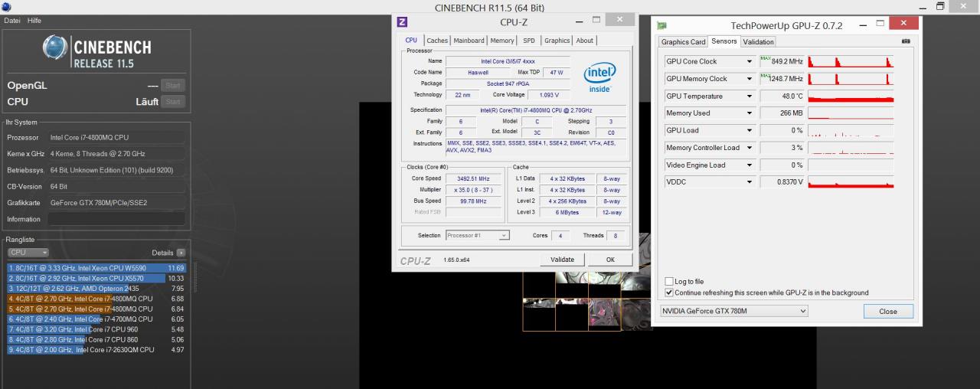Switch to the Graphics tab in CPU-Z
The width and height of the screenshot is (980, 389).
pyautogui.click(x=557, y=41)
